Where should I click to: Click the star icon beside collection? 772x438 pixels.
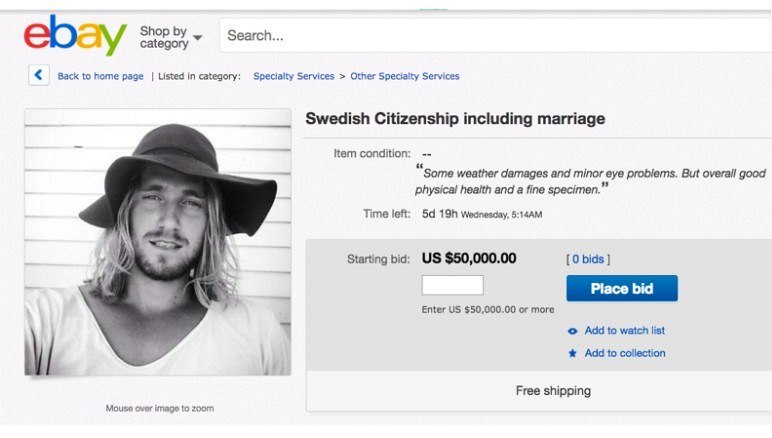click(x=572, y=353)
